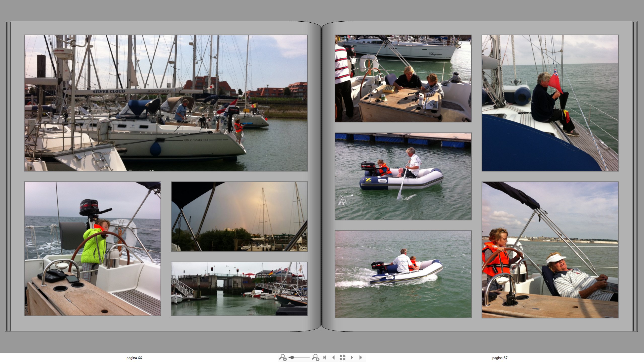
Task: Select the harbor lock entrance photo
Action: click(x=239, y=289)
